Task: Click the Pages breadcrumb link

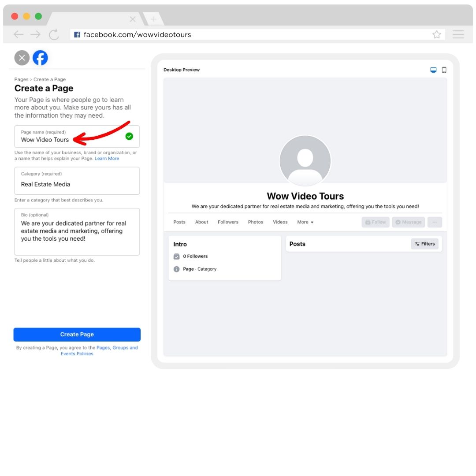Action: 21,79
